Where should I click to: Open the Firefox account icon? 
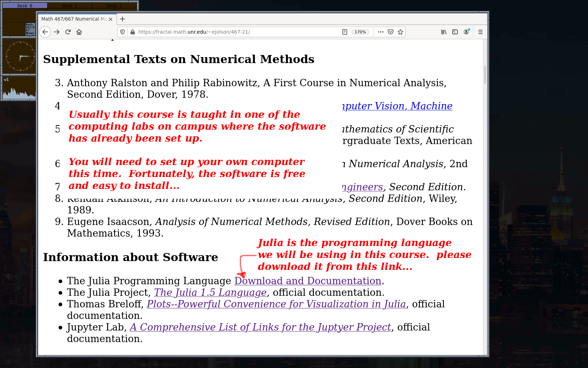[466, 32]
